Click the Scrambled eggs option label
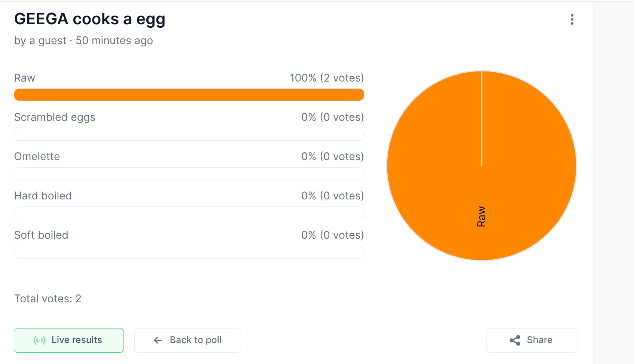The image size is (634, 364). (x=55, y=117)
